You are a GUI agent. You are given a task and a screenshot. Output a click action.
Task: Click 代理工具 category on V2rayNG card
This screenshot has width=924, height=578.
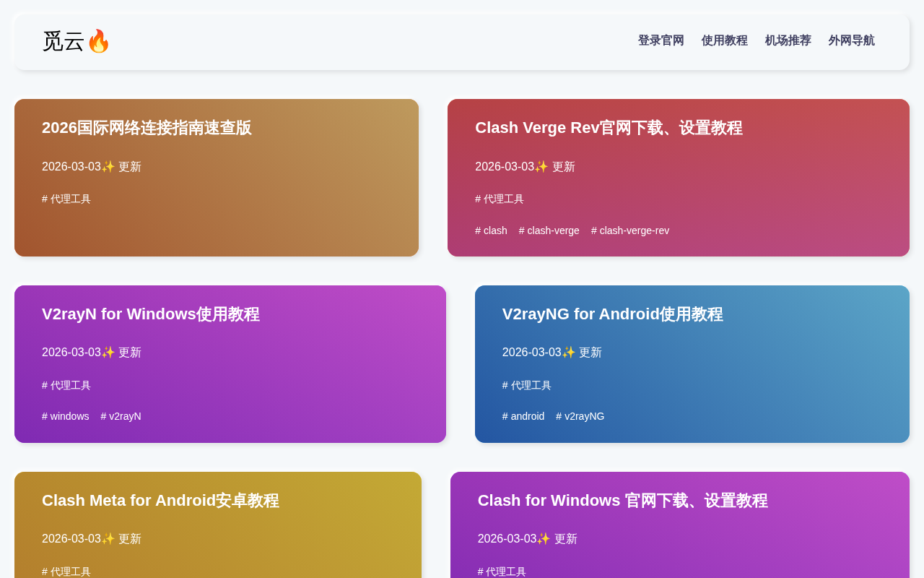527,385
